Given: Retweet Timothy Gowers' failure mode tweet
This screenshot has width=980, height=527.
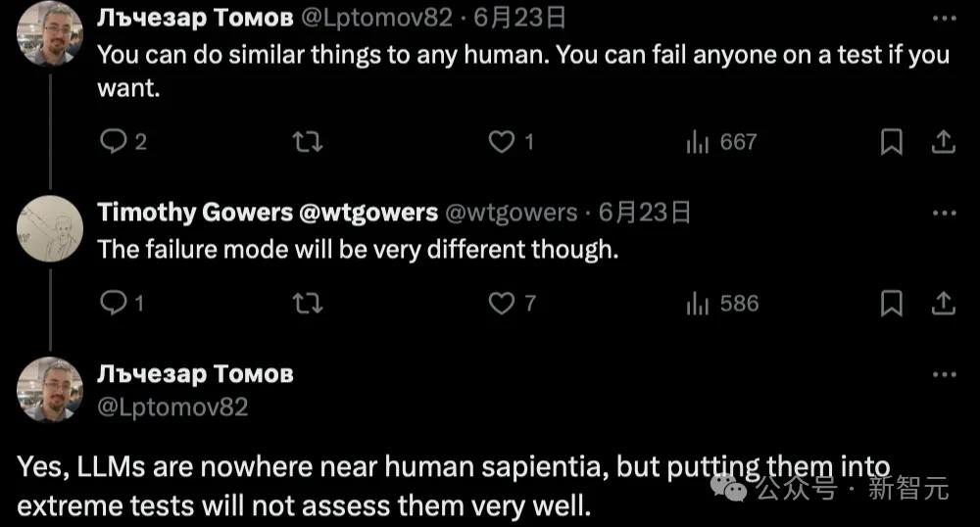Looking at the screenshot, I should pos(308,304).
